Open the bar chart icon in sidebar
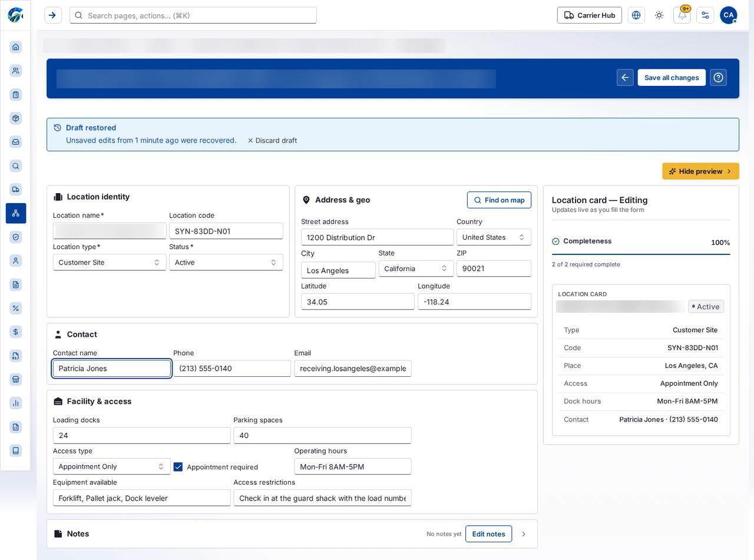 click(x=16, y=403)
